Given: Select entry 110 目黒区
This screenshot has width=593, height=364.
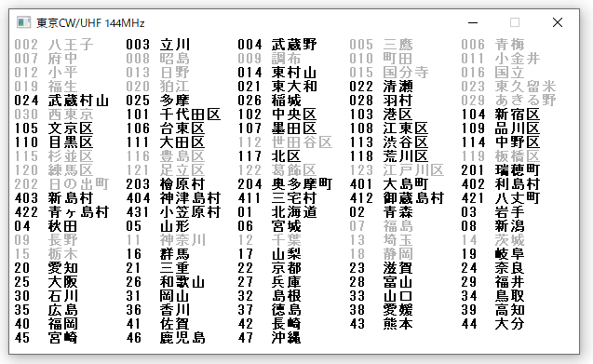Looking at the screenshot, I should pyautogui.click(x=54, y=142).
